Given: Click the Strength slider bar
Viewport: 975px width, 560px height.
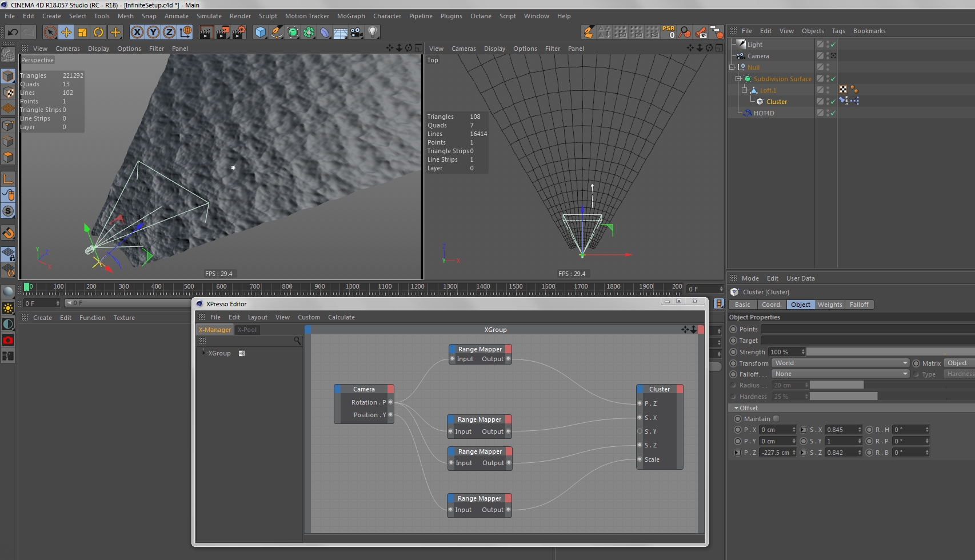Looking at the screenshot, I should [x=889, y=352].
